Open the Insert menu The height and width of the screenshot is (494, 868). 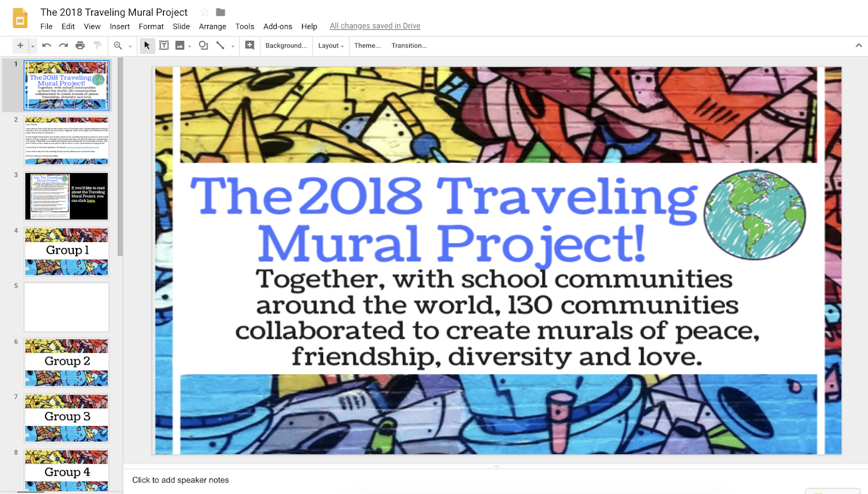120,26
